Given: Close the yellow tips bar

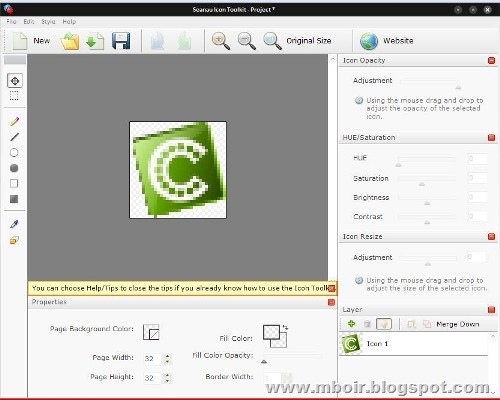Looking at the screenshot, I should point(331,288).
